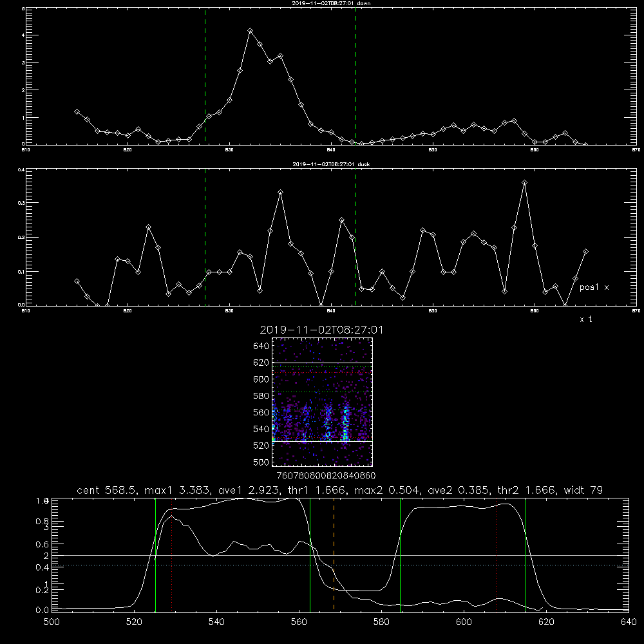Select the 'x t' label
644x644 pixels.
click(x=585, y=319)
